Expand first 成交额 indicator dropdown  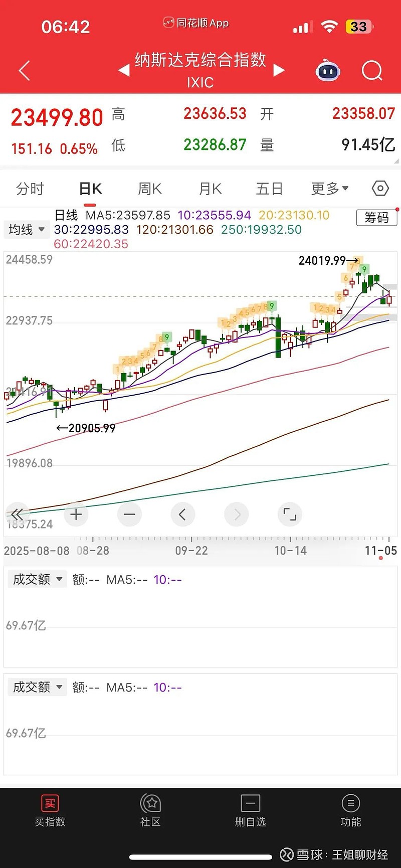tap(37, 579)
